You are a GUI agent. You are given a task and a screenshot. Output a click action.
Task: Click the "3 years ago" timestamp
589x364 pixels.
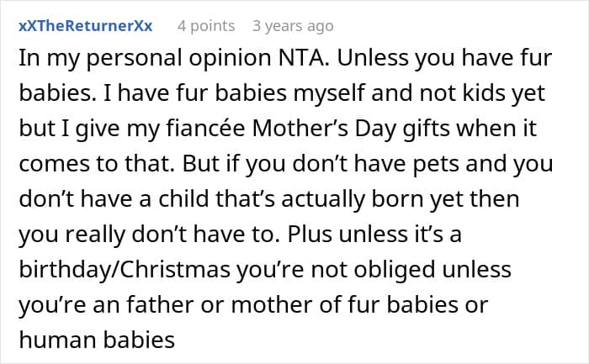[x=293, y=26]
